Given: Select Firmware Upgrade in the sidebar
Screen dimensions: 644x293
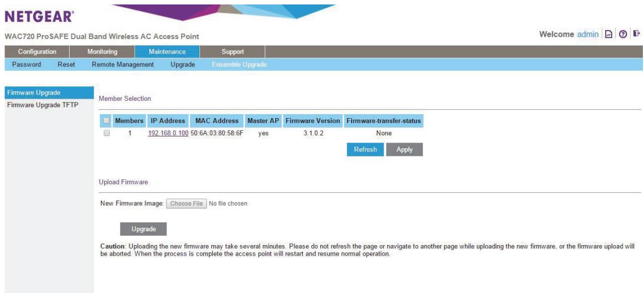Looking at the screenshot, I should click(x=49, y=93).
